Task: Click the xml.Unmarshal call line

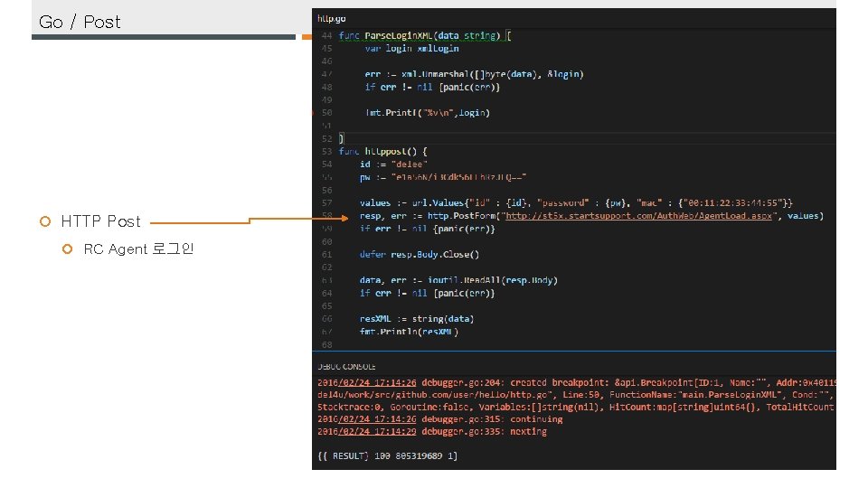Action: 474,74
